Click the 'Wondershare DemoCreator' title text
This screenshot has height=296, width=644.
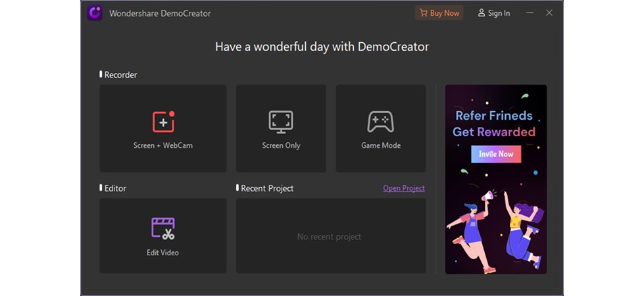click(x=160, y=13)
